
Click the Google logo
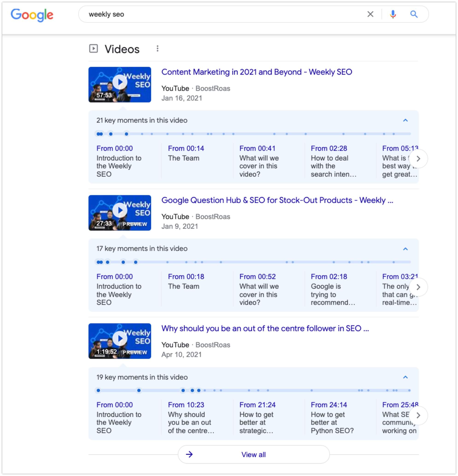click(32, 15)
